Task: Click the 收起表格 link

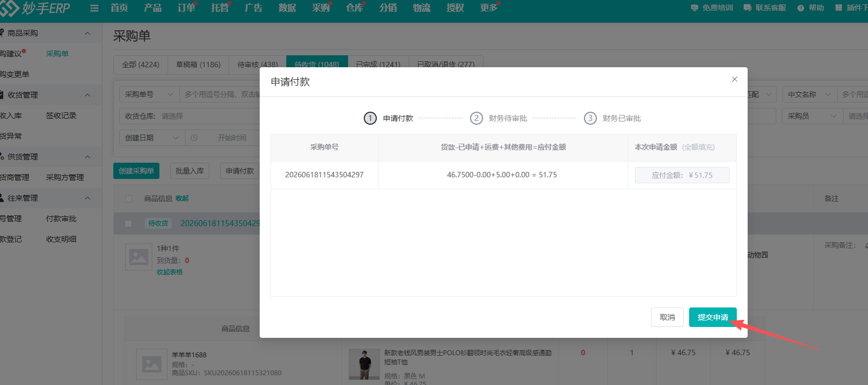Action: point(170,272)
